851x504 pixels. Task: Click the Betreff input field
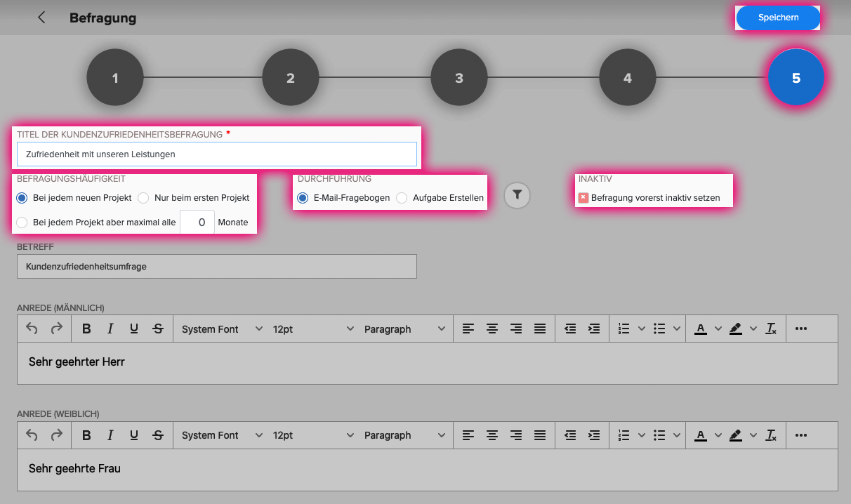tap(217, 267)
